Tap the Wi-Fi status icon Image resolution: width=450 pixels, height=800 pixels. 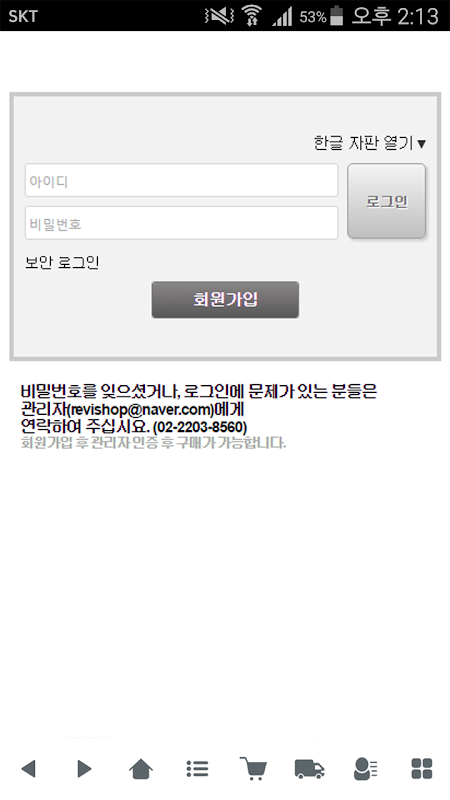tap(251, 16)
